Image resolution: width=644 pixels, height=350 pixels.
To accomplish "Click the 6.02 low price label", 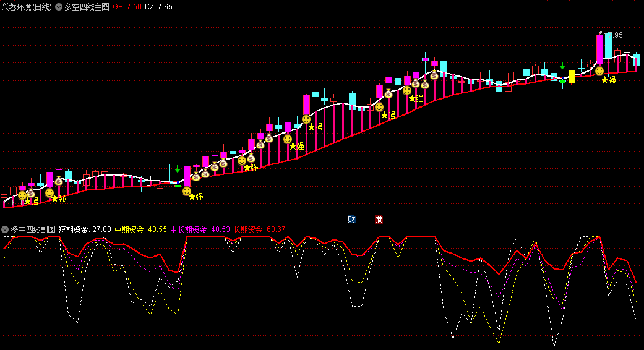I will (18, 203).
